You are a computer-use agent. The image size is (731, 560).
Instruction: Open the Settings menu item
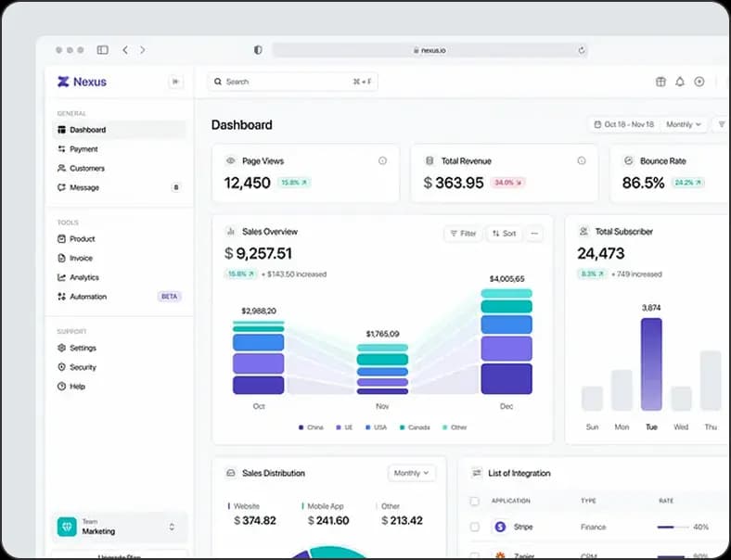coord(120,348)
